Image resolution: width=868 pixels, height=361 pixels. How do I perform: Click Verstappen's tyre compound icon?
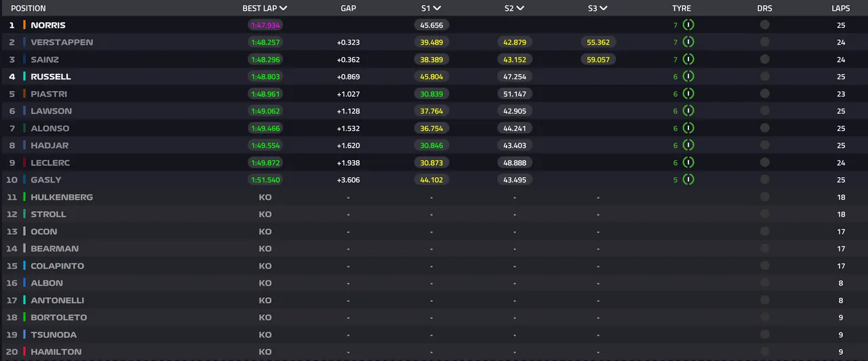click(688, 42)
